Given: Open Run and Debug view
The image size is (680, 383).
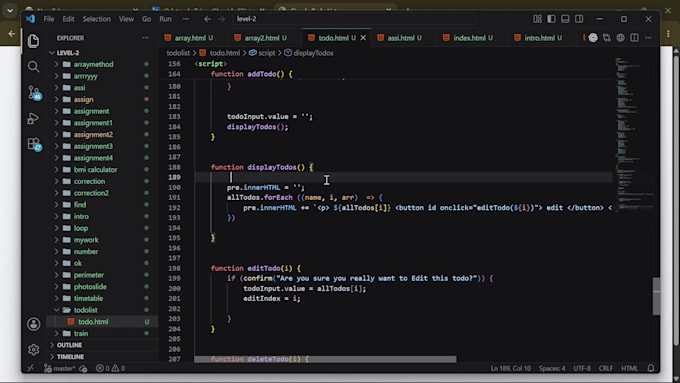Looking at the screenshot, I should click(33, 118).
